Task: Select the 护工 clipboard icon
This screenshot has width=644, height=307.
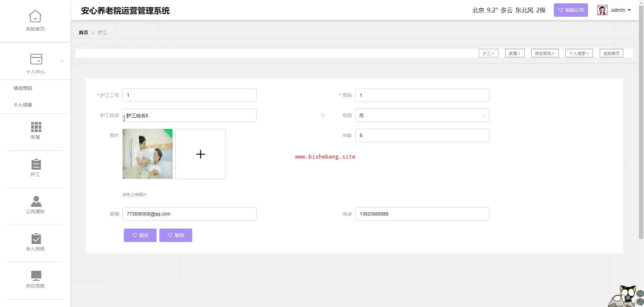Action: click(36, 165)
